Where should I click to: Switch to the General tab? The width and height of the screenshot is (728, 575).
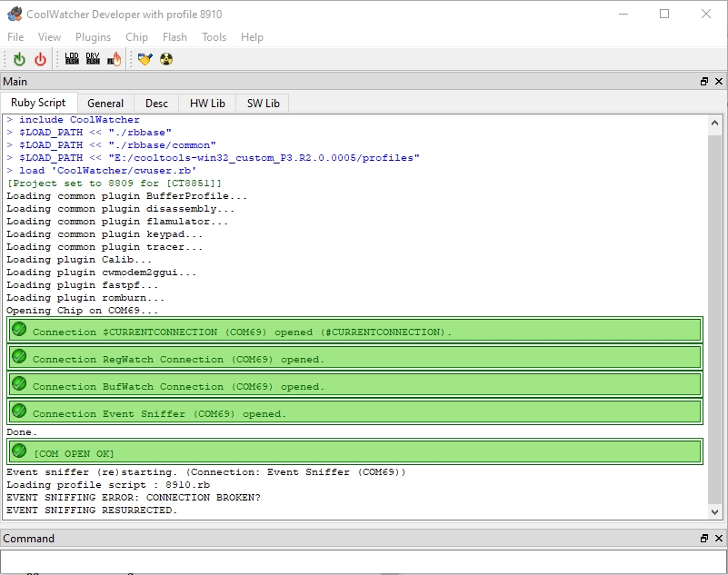pos(105,103)
